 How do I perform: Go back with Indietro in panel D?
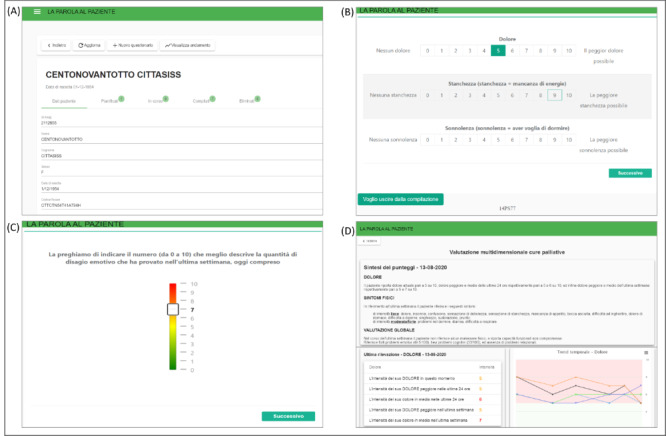(x=370, y=241)
